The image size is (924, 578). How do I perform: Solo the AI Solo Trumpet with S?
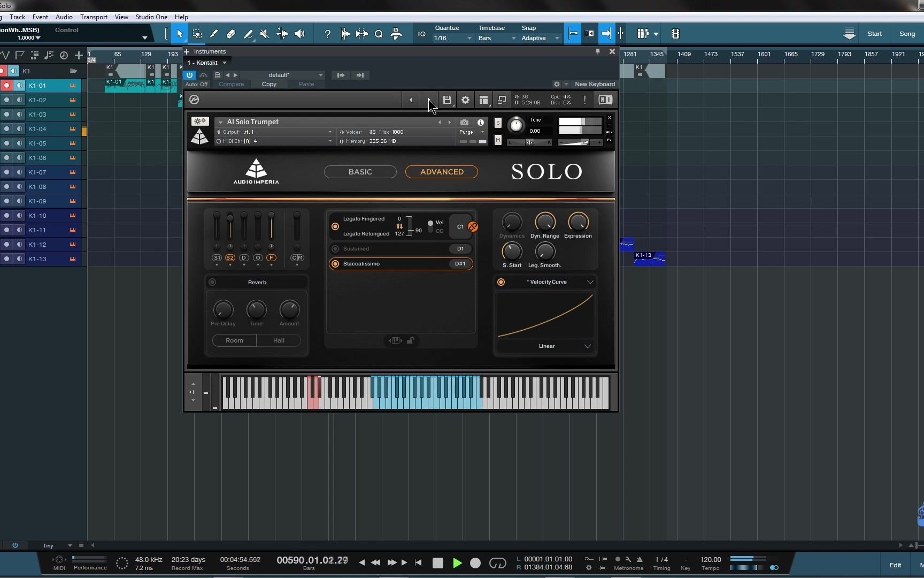(498, 123)
